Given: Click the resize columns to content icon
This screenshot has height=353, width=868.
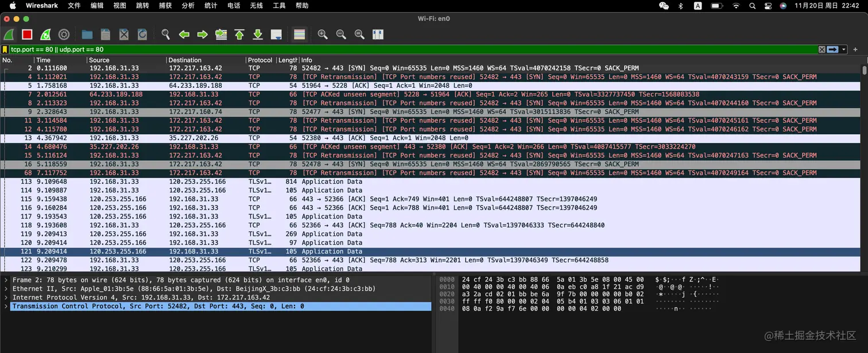Looking at the screenshot, I should pos(378,34).
